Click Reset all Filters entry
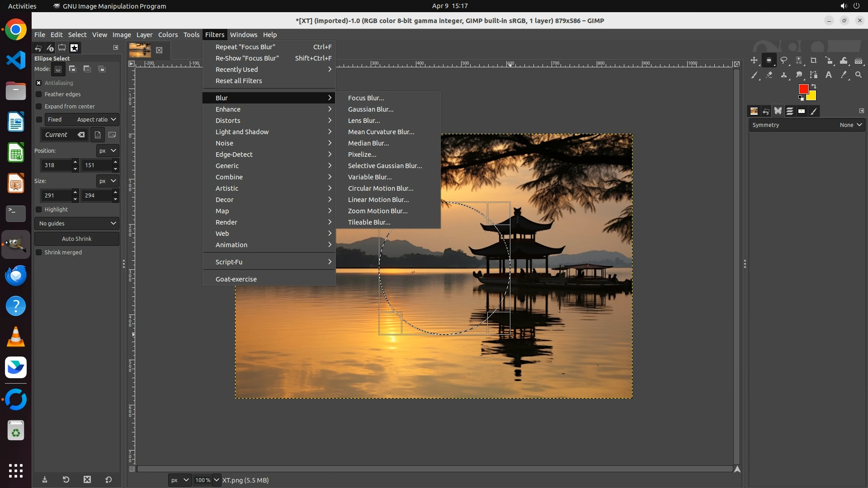This screenshot has height=488, width=868. 238,81
